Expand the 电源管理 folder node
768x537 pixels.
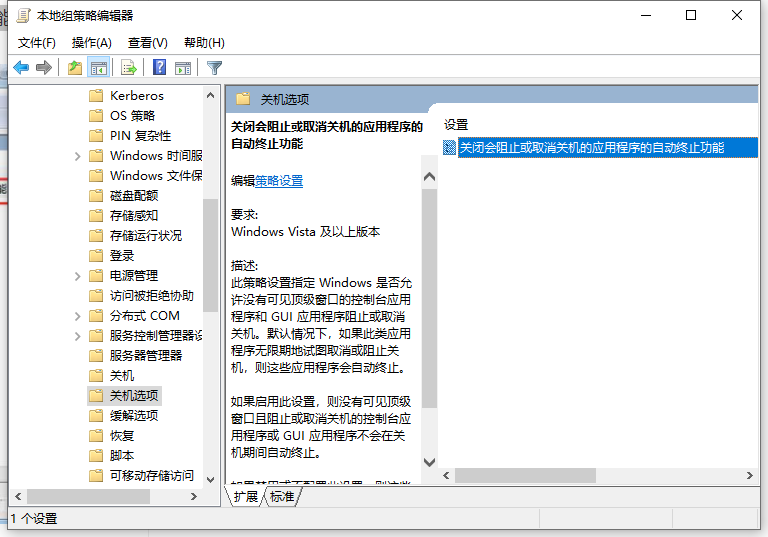78,276
